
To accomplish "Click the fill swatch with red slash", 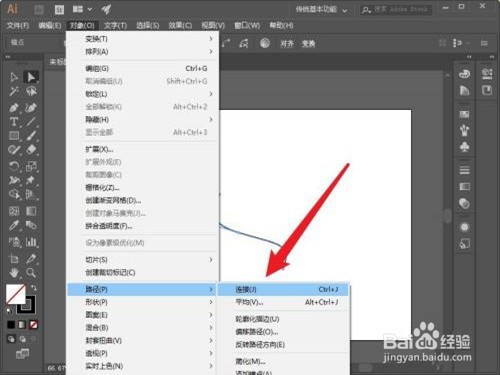I will point(15,294).
